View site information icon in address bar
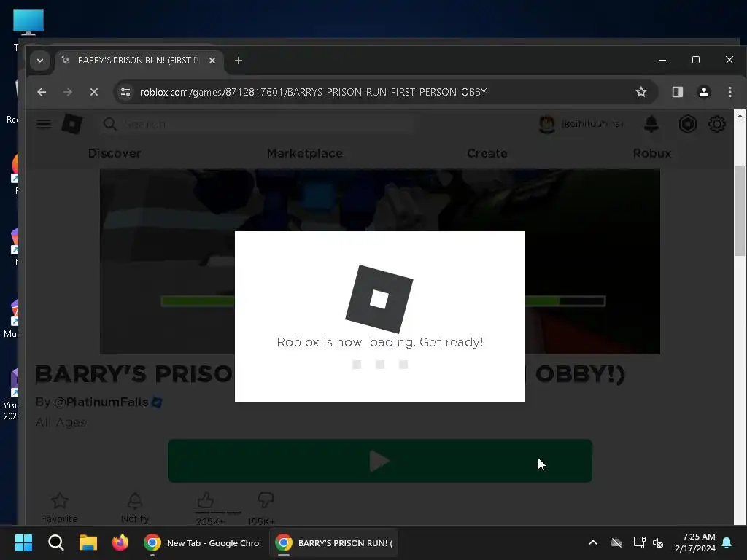747x560 pixels. [x=125, y=92]
